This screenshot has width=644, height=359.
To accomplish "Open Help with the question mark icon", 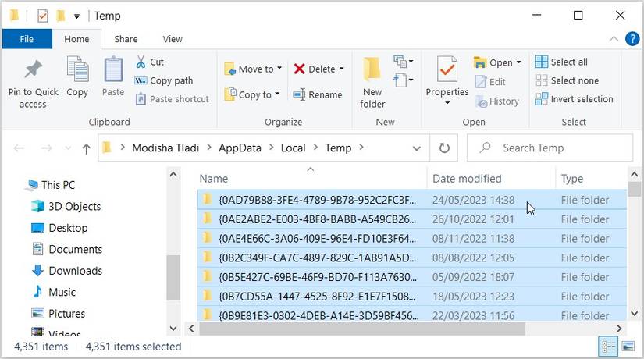I will coord(632,39).
